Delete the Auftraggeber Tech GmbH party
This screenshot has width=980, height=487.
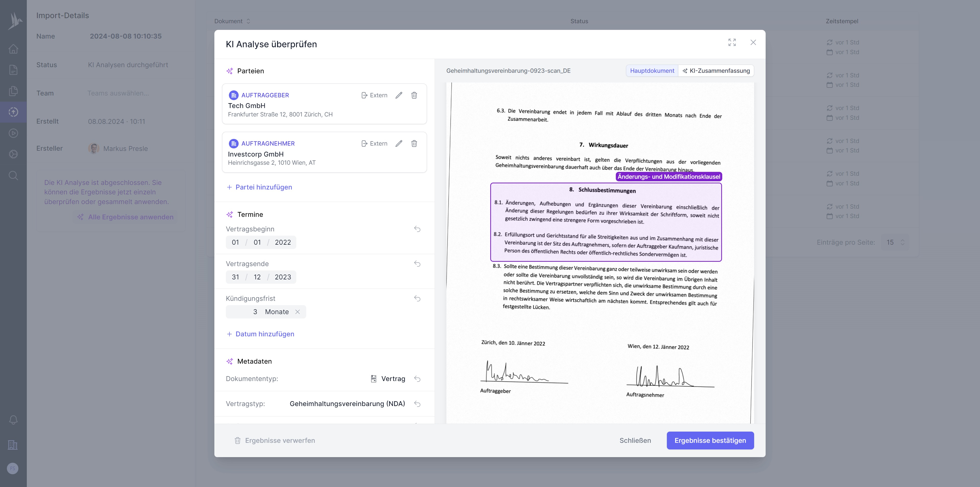click(x=414, y=95)
